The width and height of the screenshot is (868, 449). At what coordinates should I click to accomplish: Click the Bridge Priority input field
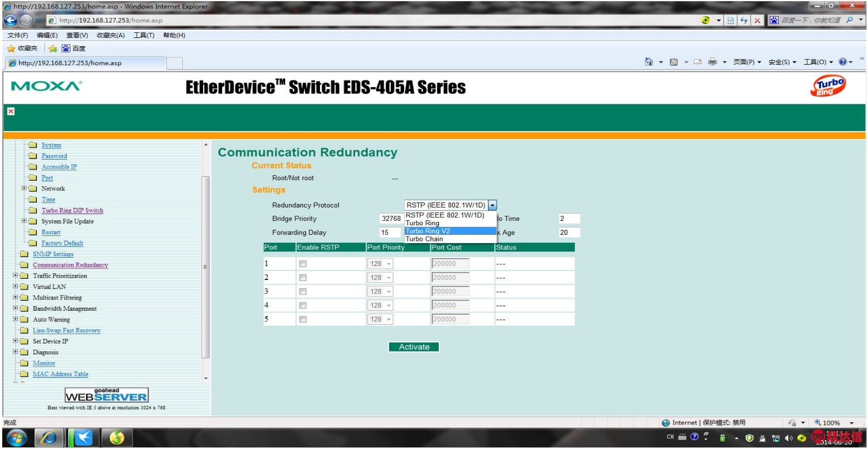391,219
